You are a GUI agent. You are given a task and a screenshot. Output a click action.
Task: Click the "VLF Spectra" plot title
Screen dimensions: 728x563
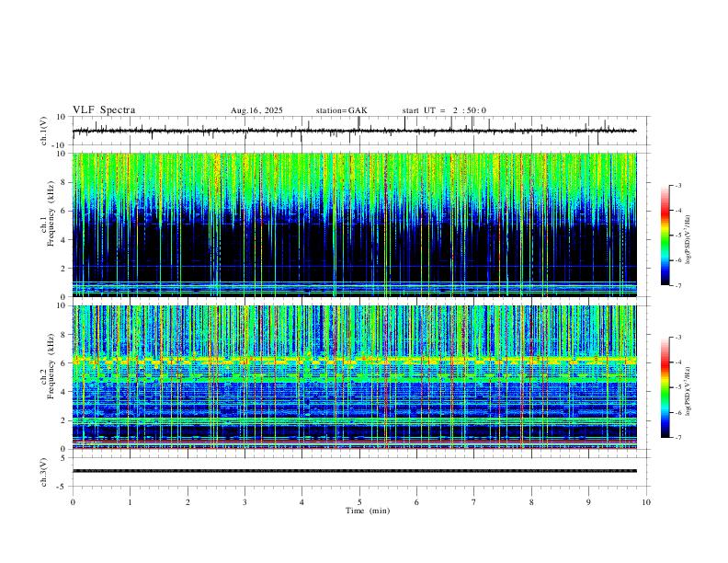coord(104,110)
